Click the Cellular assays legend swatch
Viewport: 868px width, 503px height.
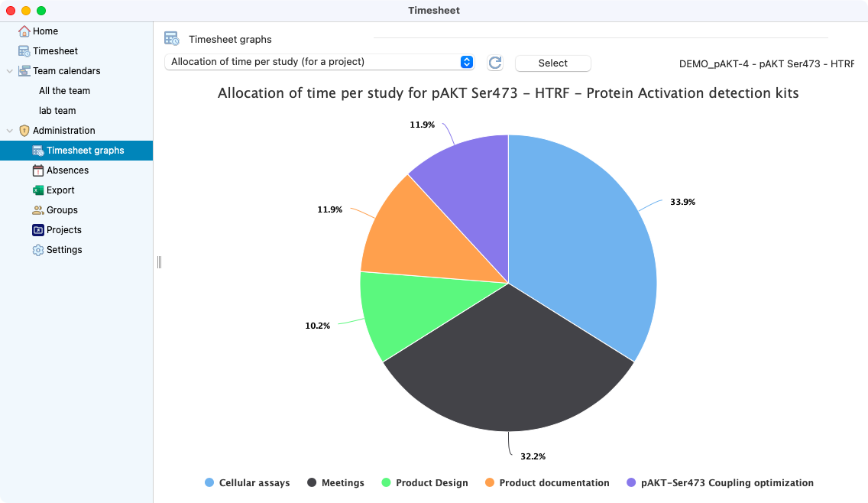[x=209, y=482]
